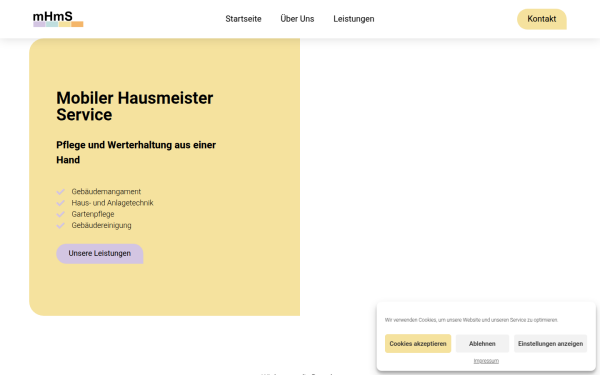Click the checkmark beside Gartenpflege
The height and width of the screenshot is (375, 600).
click(x=60, y=214)
